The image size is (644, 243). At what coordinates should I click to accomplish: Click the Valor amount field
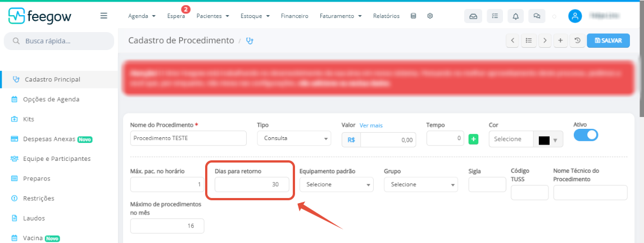tap(388, 140)
